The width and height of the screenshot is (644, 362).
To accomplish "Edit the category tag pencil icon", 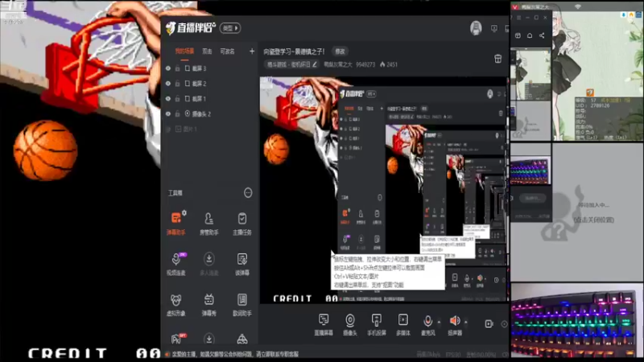I will point(315,64).
